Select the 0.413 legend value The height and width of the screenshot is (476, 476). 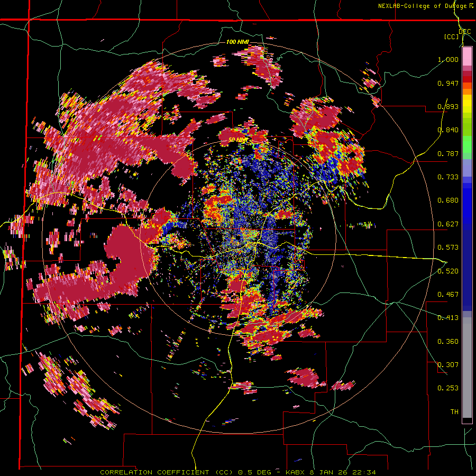448,318
